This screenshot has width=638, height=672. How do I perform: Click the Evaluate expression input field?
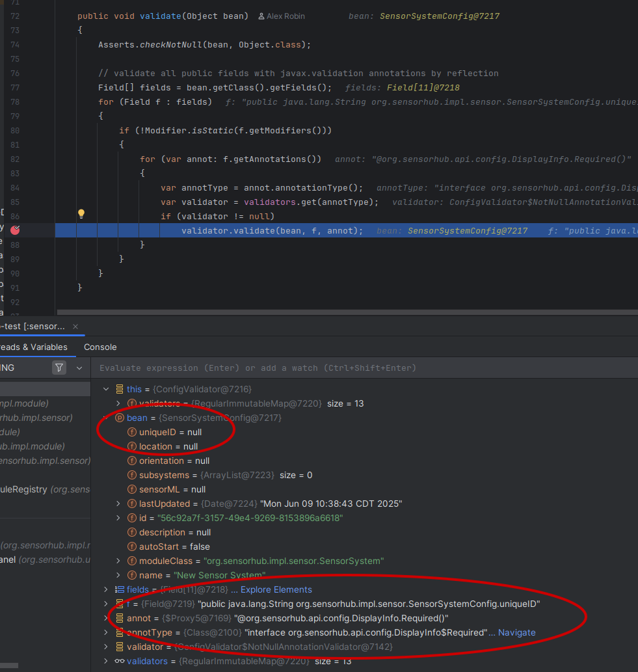[260, 368]
